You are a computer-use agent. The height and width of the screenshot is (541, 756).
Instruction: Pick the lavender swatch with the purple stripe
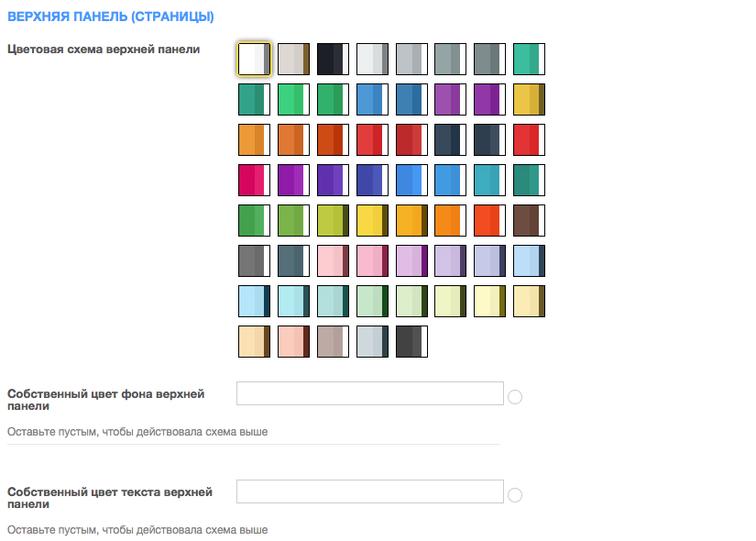[x=411, y=260]
